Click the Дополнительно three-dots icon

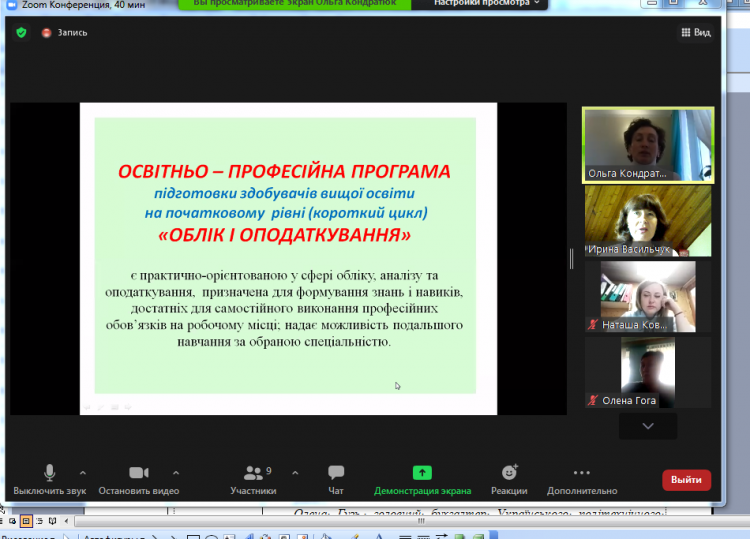(582, 473)
